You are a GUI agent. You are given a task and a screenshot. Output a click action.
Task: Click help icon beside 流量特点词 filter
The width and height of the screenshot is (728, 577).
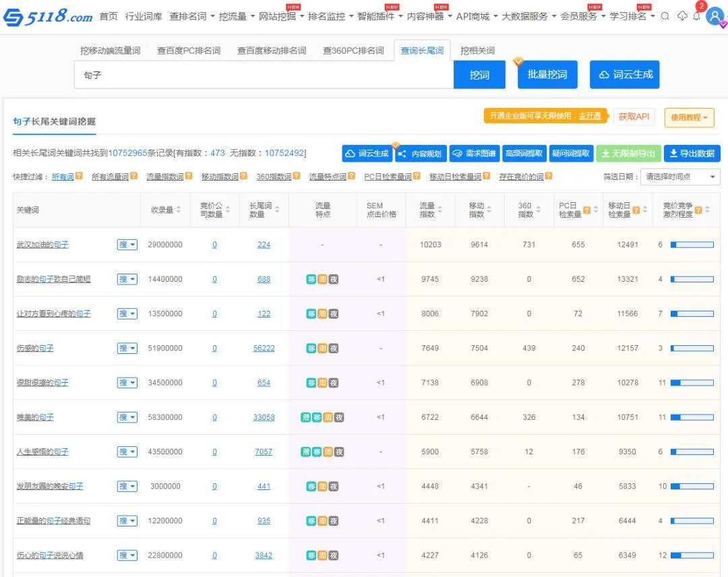351,176
